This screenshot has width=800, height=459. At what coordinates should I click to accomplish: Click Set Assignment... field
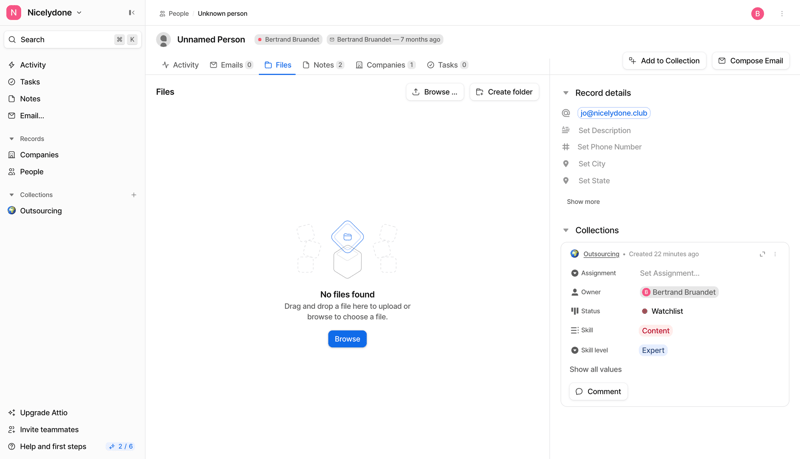(669, 273)
